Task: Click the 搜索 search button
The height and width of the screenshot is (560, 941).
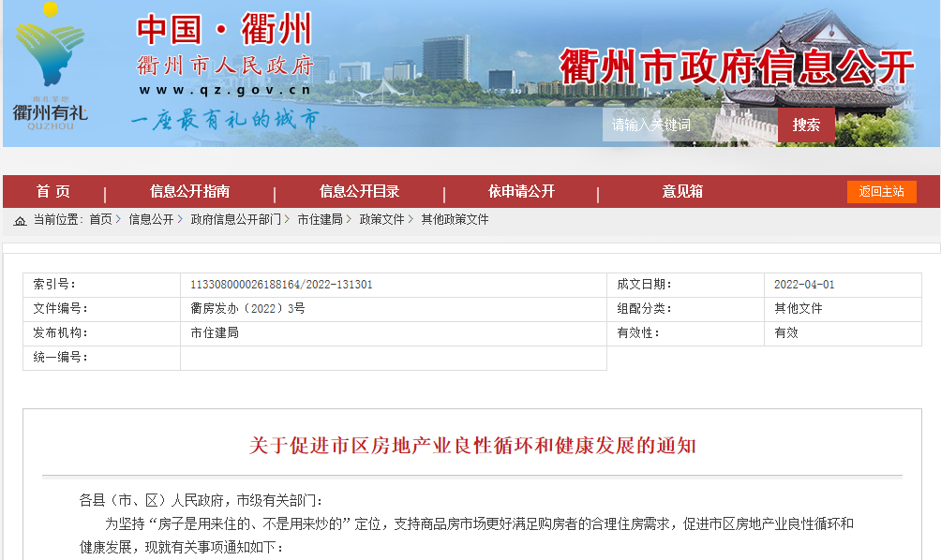Action: (806, 125)
